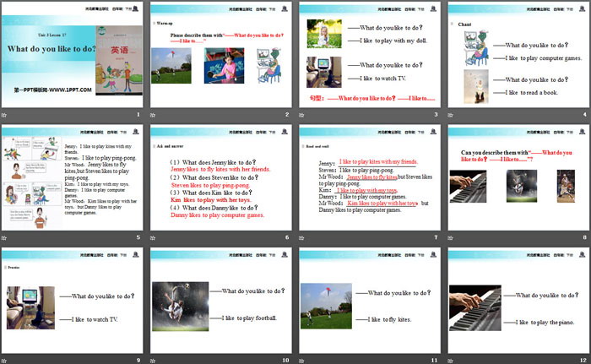Click the logo icon at top-right of the Chant slide
The height and width of the screenshot is (364, 591).
pyautogui.click(x=580, y=9)
